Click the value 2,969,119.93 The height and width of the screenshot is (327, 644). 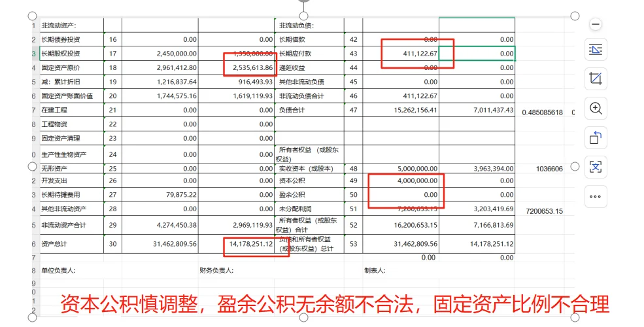[252, 225]
